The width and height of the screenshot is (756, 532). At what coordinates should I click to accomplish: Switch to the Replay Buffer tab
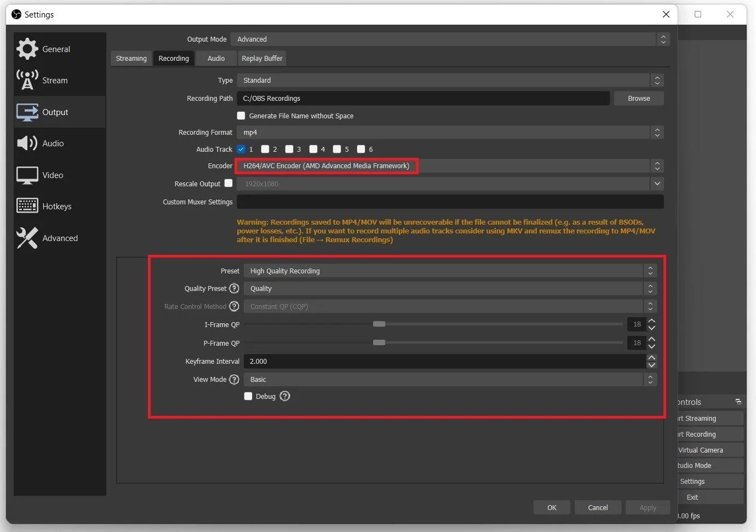click(262, 58)
